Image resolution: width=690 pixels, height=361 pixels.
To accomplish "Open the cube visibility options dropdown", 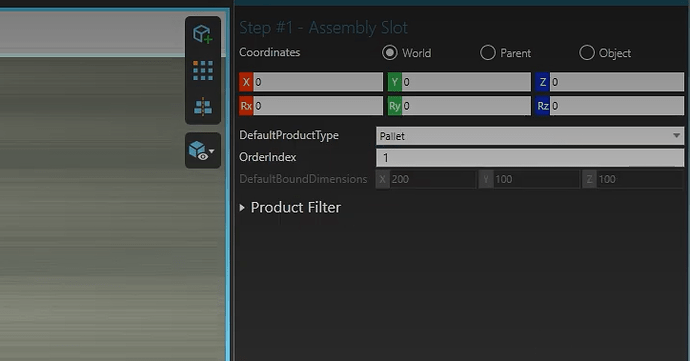I will pyautogui.click(x=202, y=151).
